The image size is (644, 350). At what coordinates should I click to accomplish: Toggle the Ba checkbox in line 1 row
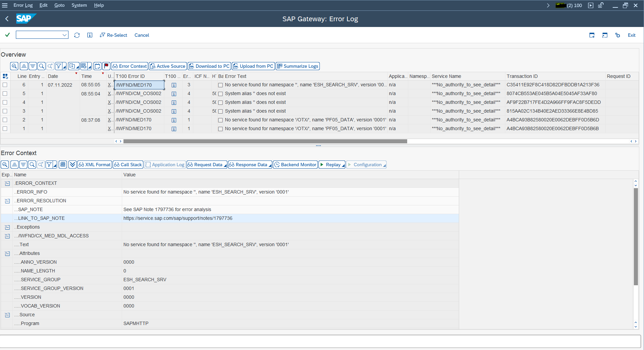point(221,129)
